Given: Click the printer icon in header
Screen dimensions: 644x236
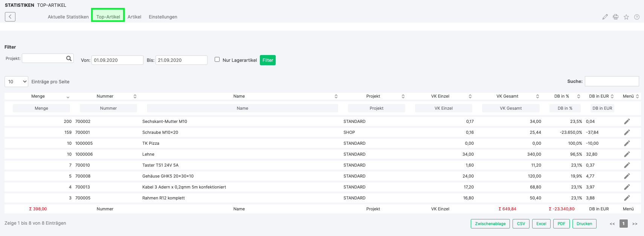Looking at the screenshot, I should click(615, 17).
